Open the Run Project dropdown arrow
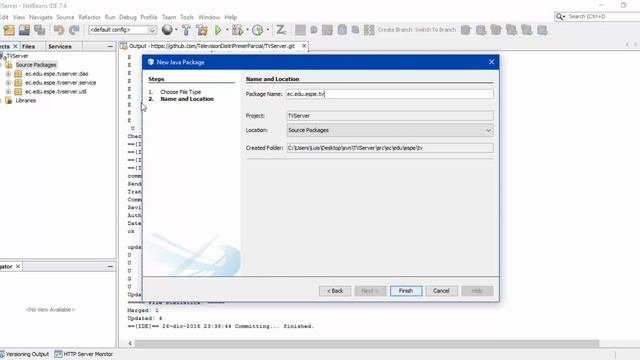The height and width of the screenshot is (360, 640). (x=227, y=30)
